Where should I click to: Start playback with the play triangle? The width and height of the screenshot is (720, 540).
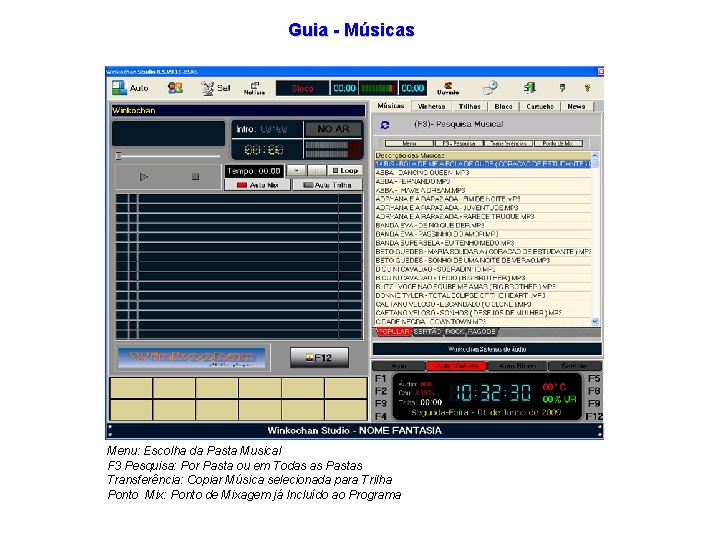click(143, 177)
